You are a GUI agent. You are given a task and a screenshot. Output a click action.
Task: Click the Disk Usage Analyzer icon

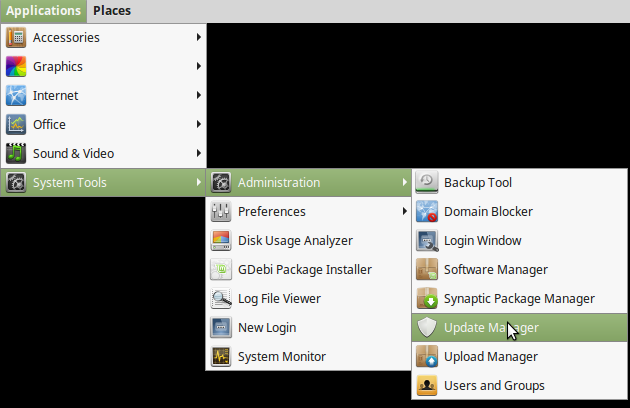tap(221, 240)
